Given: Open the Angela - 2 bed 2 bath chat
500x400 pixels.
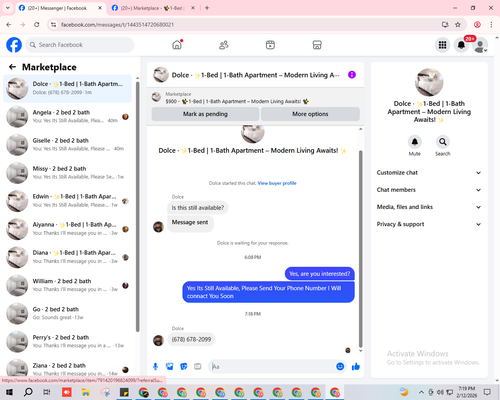Looking at the screenshot, I should [x=68, y=117].
